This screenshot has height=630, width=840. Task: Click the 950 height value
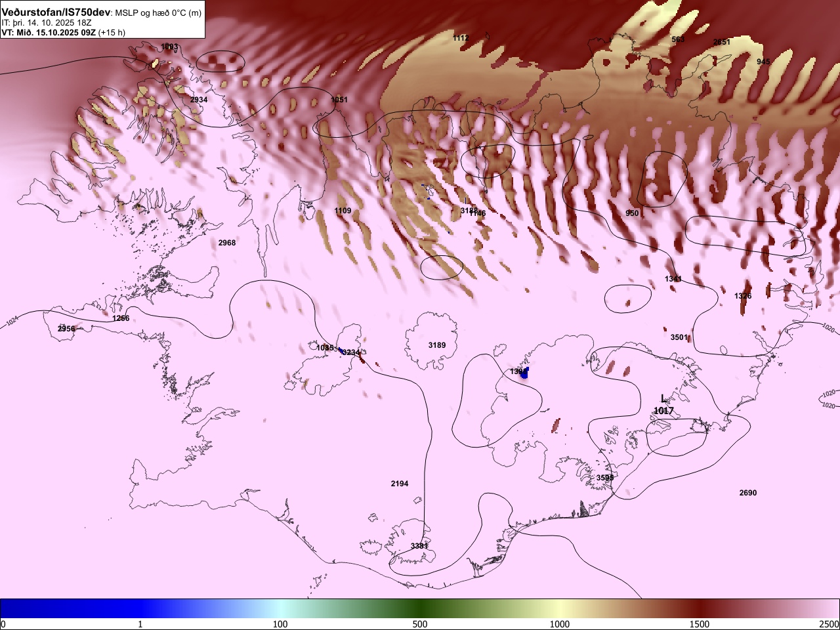coord(632,213)
